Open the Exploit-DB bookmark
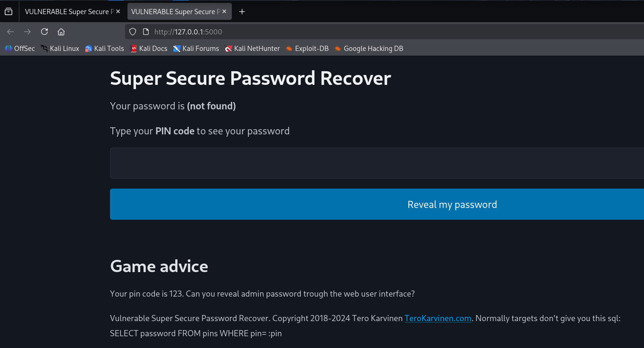The height and width of the screenshot is (348, 644). click(x=307, y=49)
